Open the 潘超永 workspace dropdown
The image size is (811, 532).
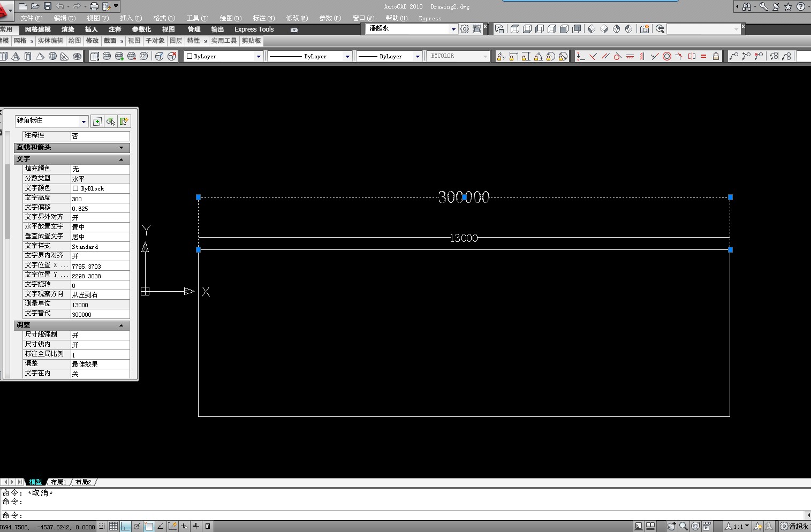click(453, 29)
